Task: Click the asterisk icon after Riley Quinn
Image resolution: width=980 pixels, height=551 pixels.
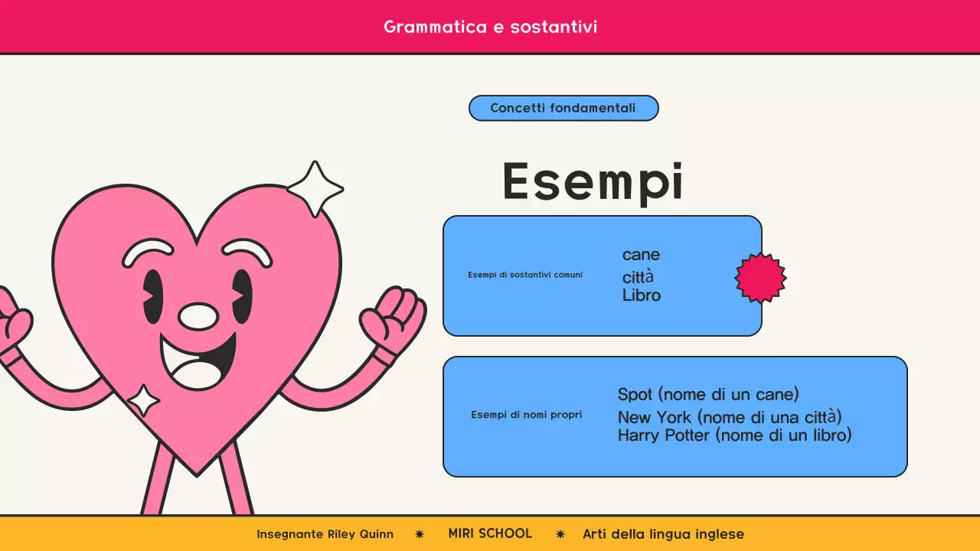Action: 420,534
